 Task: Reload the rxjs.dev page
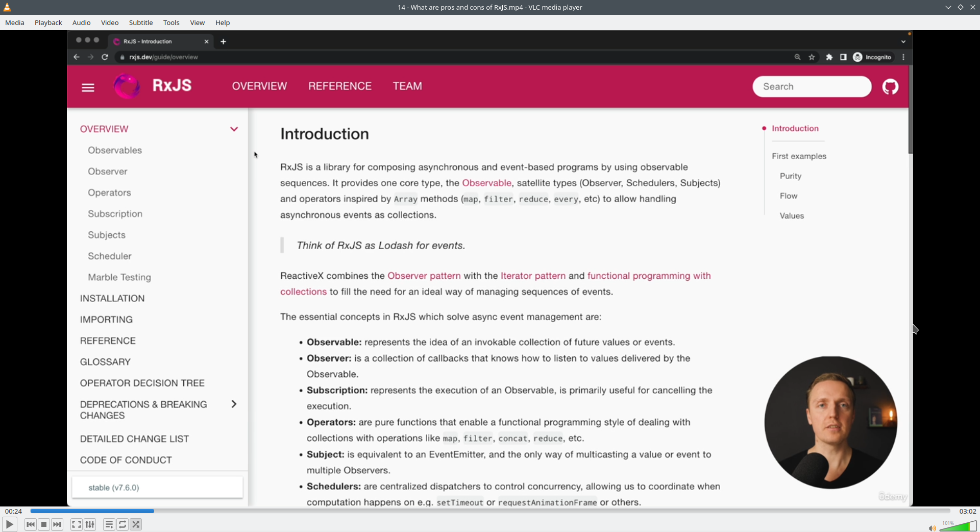coord(105,57)
